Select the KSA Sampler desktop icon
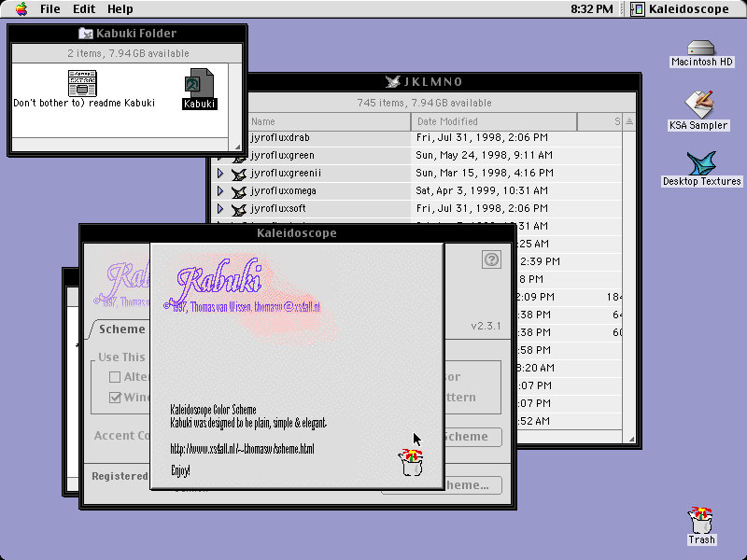 click(x=698, y=105)
